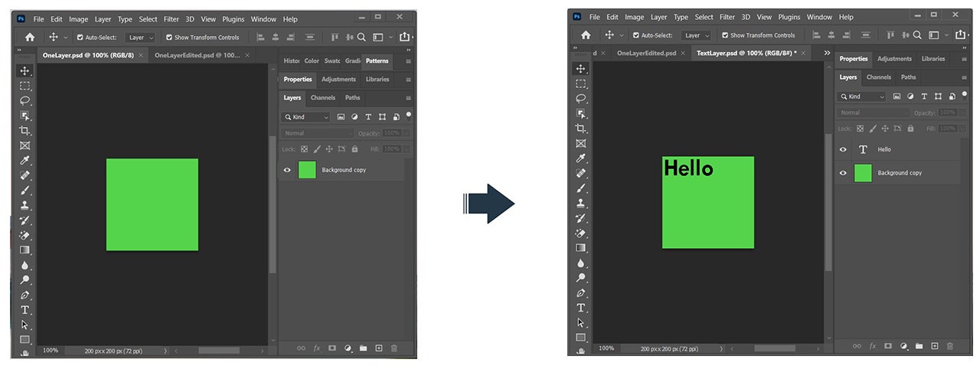Select the Crop tool in the right window

pos(581,128)
